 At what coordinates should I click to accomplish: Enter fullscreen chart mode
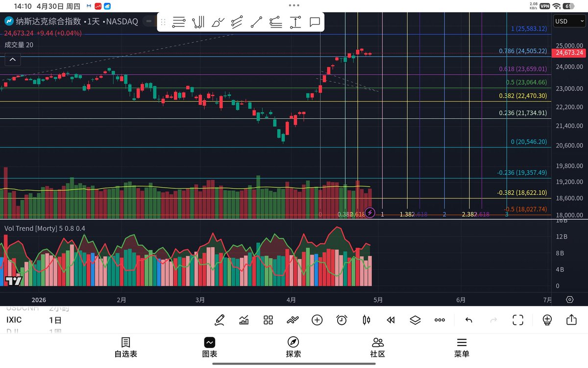(x=518, y=320)
